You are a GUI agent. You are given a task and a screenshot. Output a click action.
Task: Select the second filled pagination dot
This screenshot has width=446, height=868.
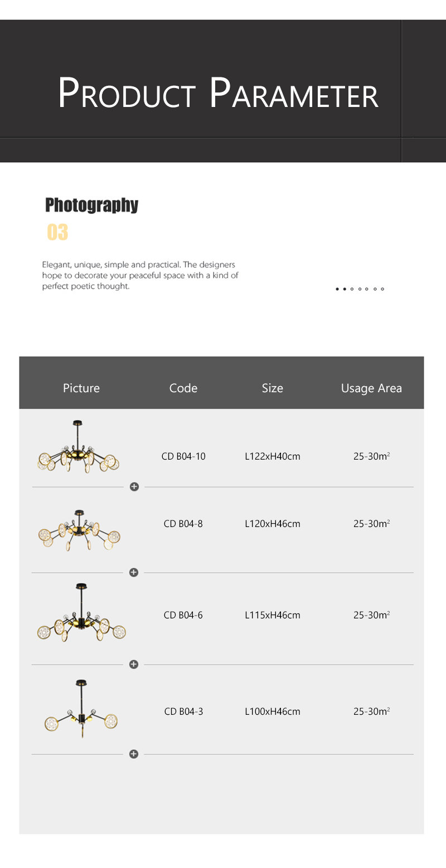coord(345,289)
